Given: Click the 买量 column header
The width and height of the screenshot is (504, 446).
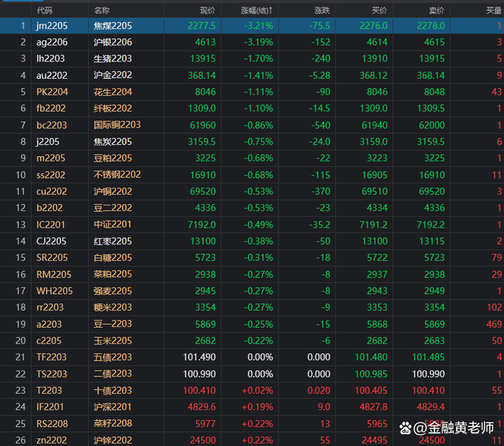Looking at the screenshot, I should pos(493,10).
